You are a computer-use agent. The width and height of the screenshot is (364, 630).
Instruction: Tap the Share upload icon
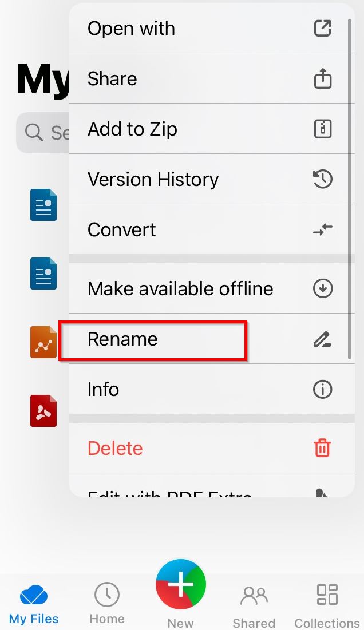click(x=323, y=78)
